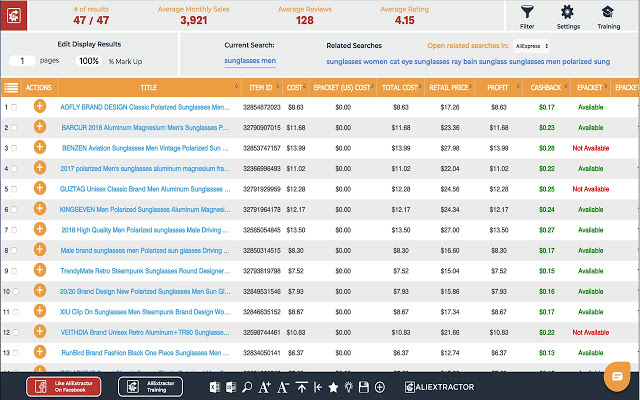The width and height of the screenshot is (640, 400).
Task: Click the Excel export icon in bottom toolbar
Action: (213, 387)
